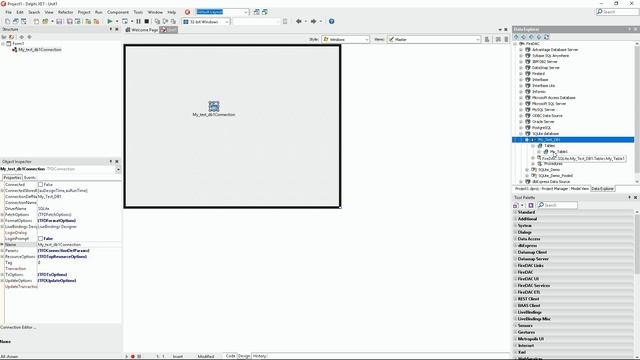Select Form1 in the Structure tree
This screenshot has height=360, width=640.
click(x=18, y=44)
